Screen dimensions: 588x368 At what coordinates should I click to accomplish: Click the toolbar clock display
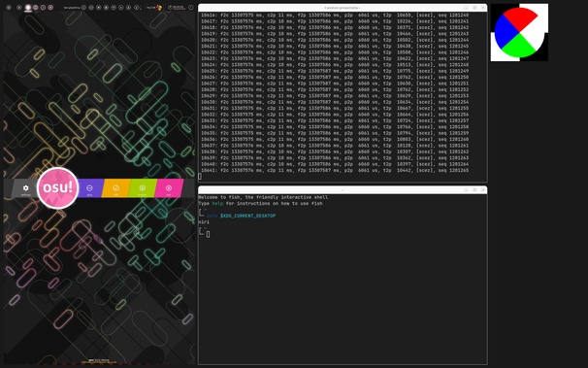click(176, 8)
